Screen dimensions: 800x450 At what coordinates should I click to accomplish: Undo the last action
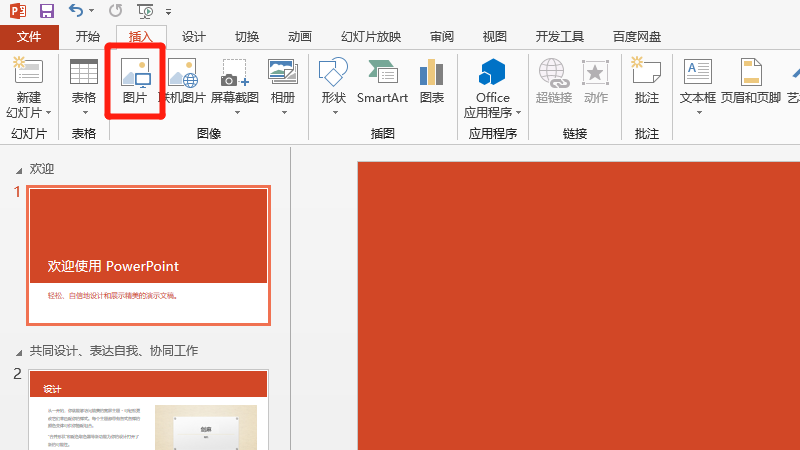76,10
